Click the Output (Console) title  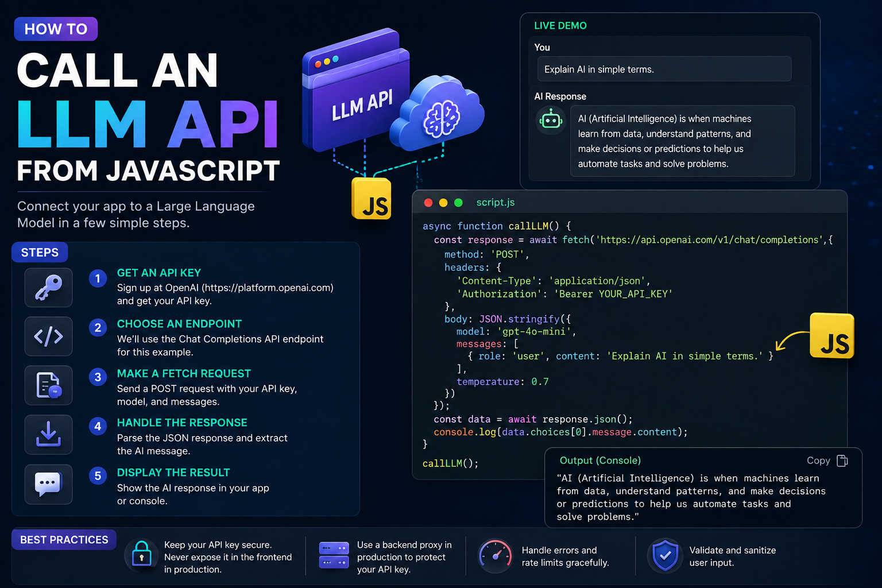(x=600, y=461)
